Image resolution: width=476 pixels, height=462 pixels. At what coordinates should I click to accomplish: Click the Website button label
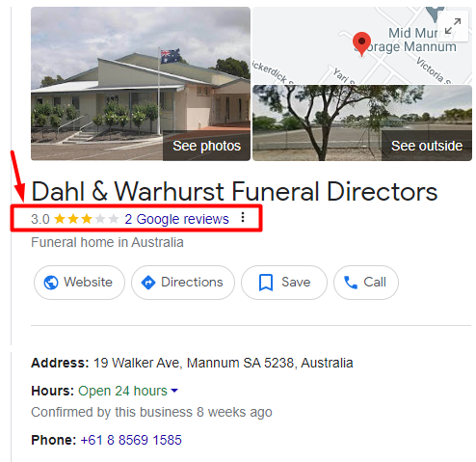(88, 283)
